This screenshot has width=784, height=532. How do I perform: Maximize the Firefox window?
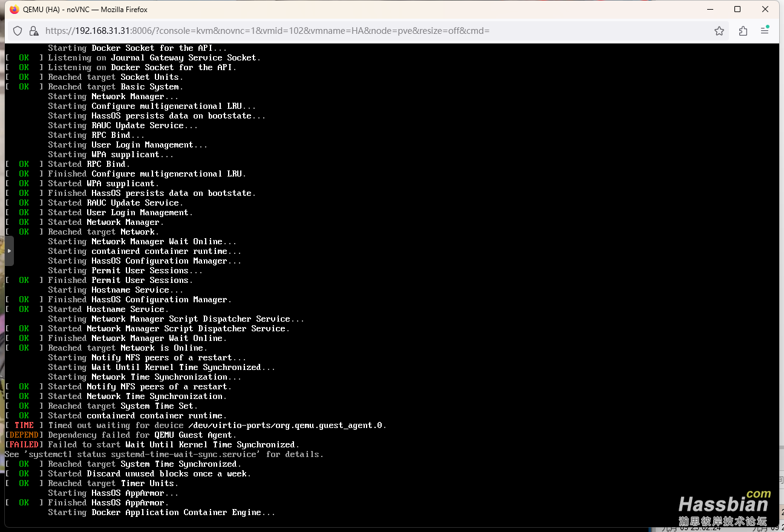tap(737, 10)
